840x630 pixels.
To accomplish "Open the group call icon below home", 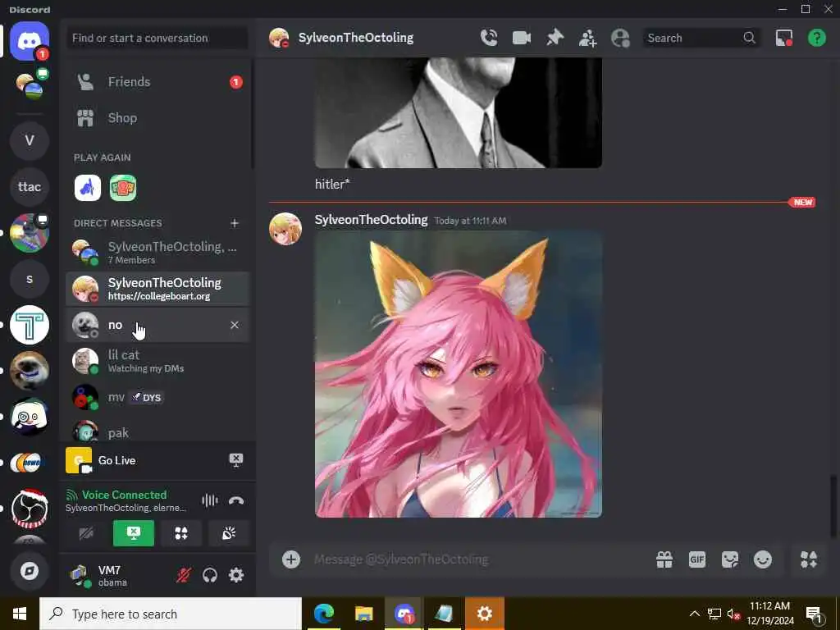I will point(31,85).
